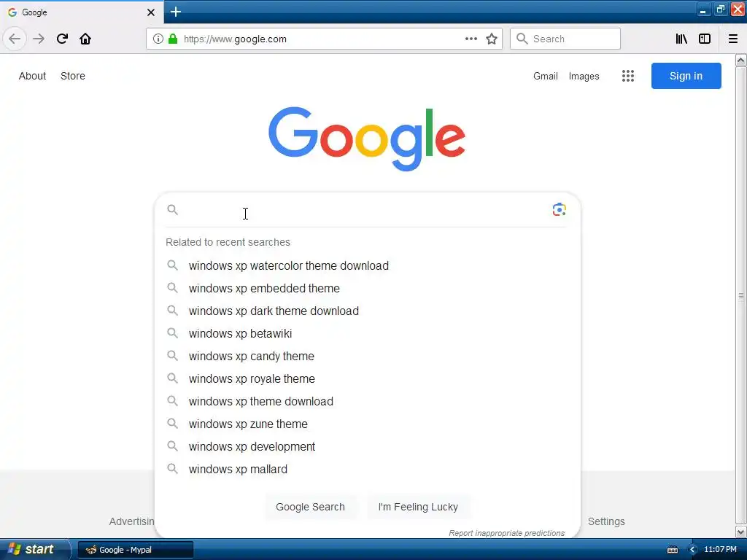Image resolution: width=747 pixels, height=560 pixels.
Task: Click the page scrollbar up arrow
Action: pos(741,60)
